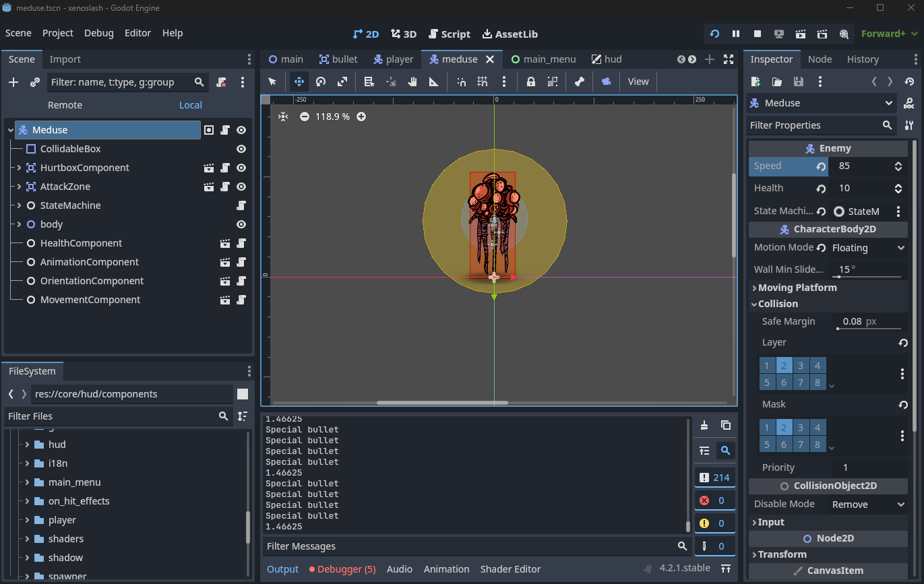
Task: Open the Debug menu
Action: (x=99, y=33)
